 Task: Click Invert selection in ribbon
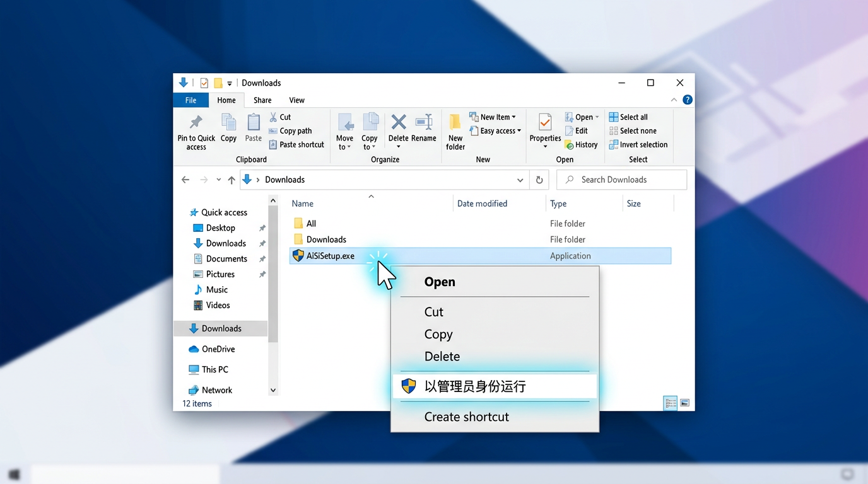pos(638,145)
